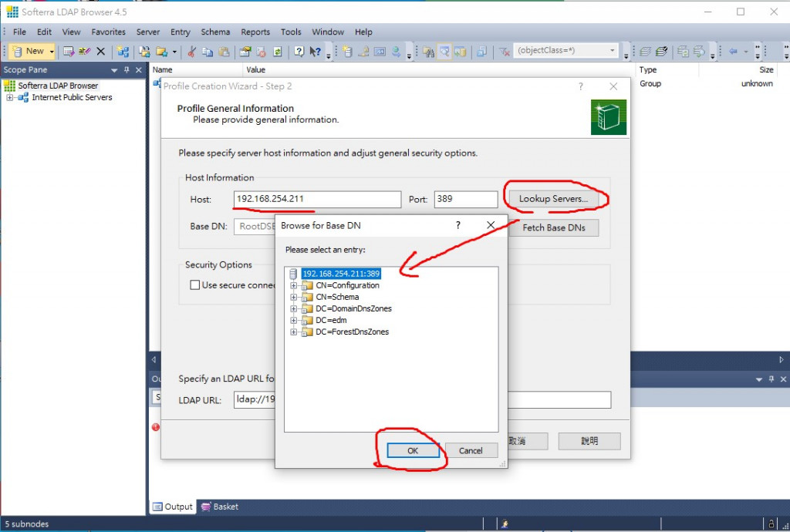Open the Scope Pane options dropdown arrow
Screen dimensions: 790x532
tap(114, 70)
